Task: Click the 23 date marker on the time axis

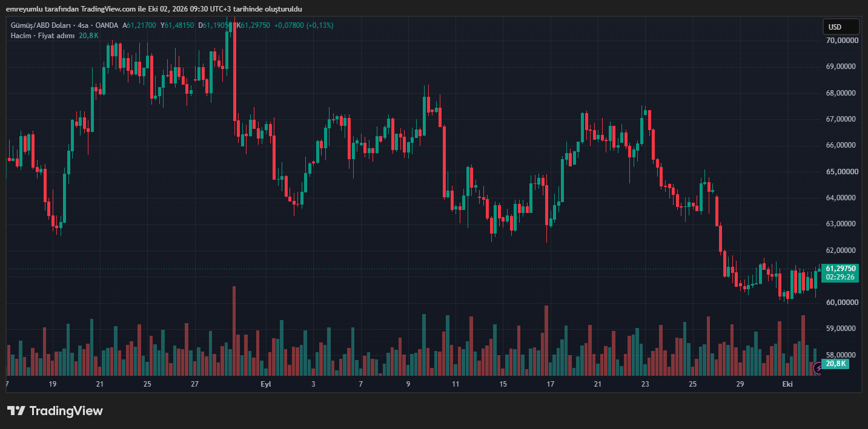Action: coord(645,384)
